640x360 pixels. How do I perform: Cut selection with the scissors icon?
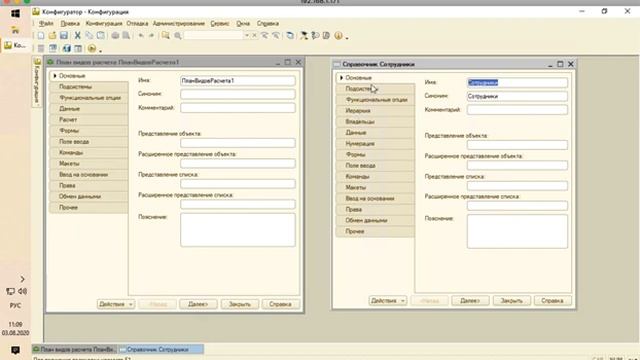point(77,36)
